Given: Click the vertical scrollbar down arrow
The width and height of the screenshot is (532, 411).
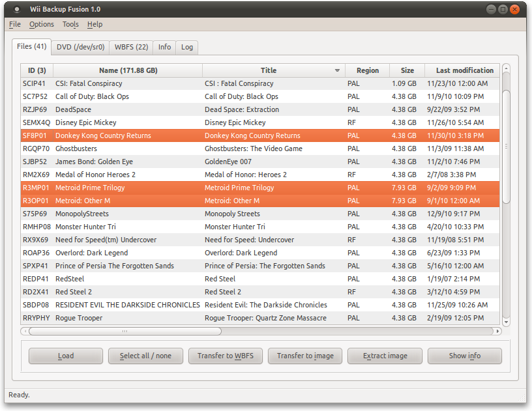Looking at the screenshot, I should point(506,322).
